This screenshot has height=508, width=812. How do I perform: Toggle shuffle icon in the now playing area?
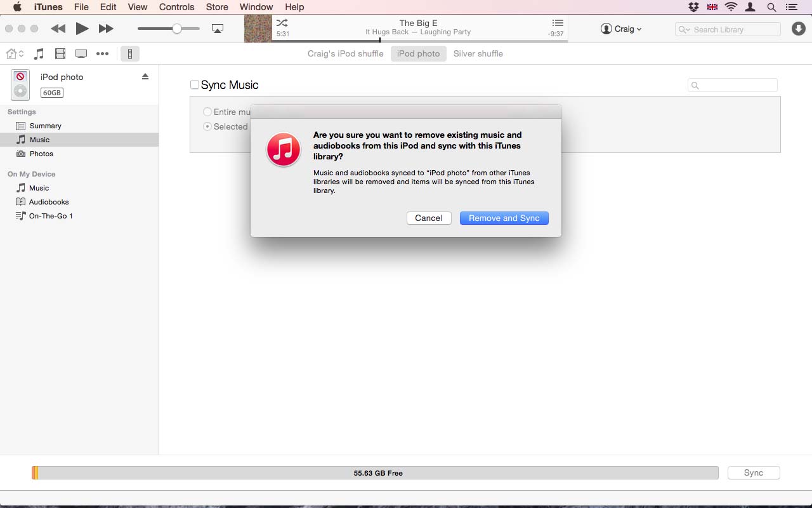click(282, 23)
